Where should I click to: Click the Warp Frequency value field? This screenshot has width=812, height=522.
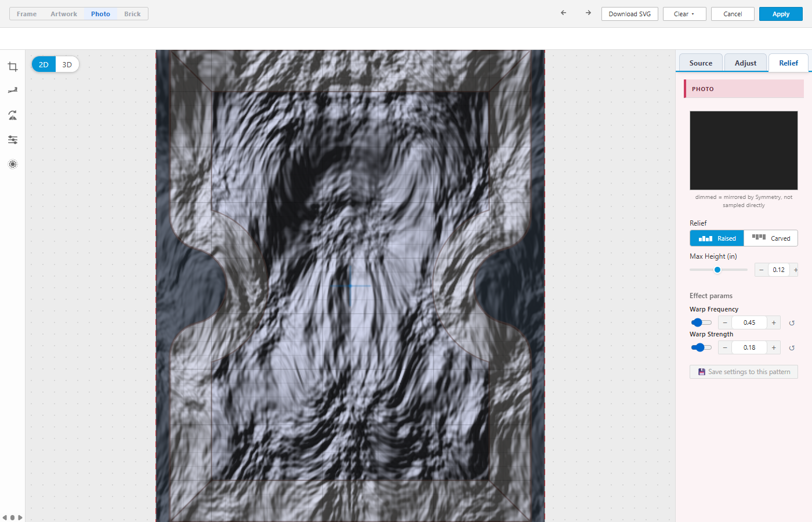tap(749, 322)
